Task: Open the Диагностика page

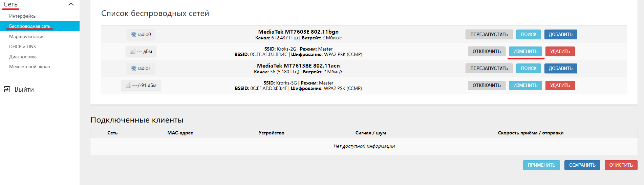Action: click(x=23, y=57)
